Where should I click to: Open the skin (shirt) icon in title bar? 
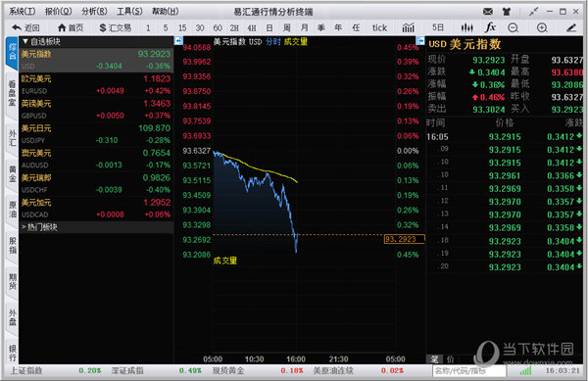coord(507,12)
